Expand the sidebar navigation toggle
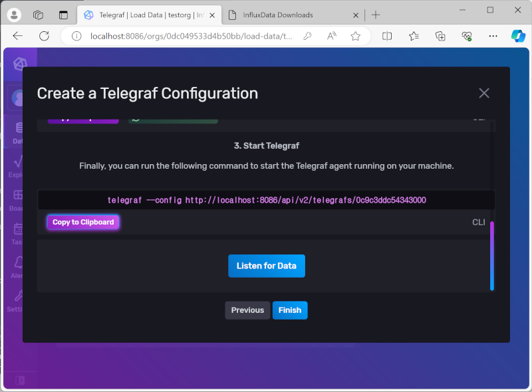Screen dimensions: 532x392 tap(20, 380)
